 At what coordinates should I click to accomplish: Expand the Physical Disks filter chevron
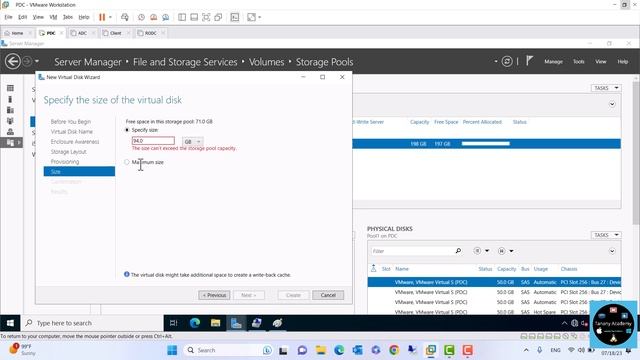[612, 251]
